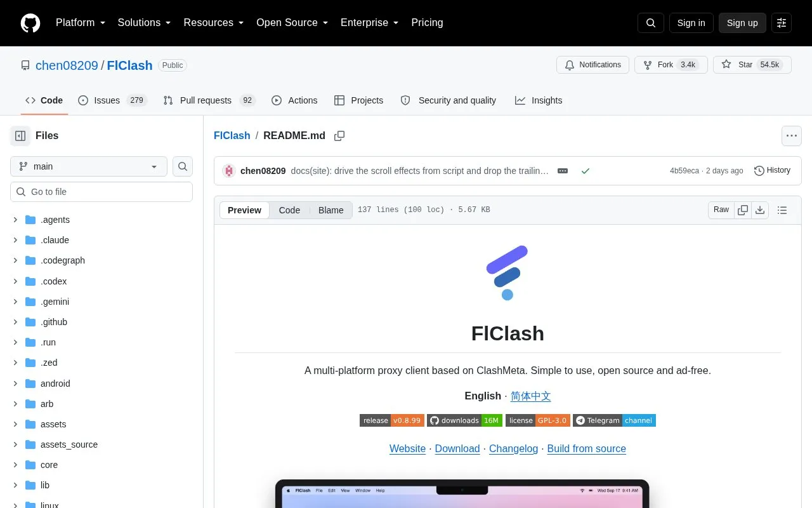The height and width of the screenshot is (508, 812).
Task: Open the appearance settings icon beside Sign up
Action: (782, 23)
